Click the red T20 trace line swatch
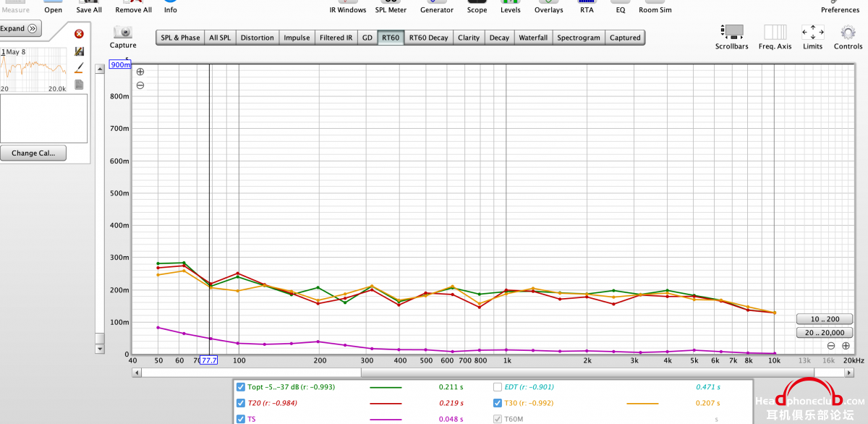The width and height of the screenshot is (868, 424). 387,403
